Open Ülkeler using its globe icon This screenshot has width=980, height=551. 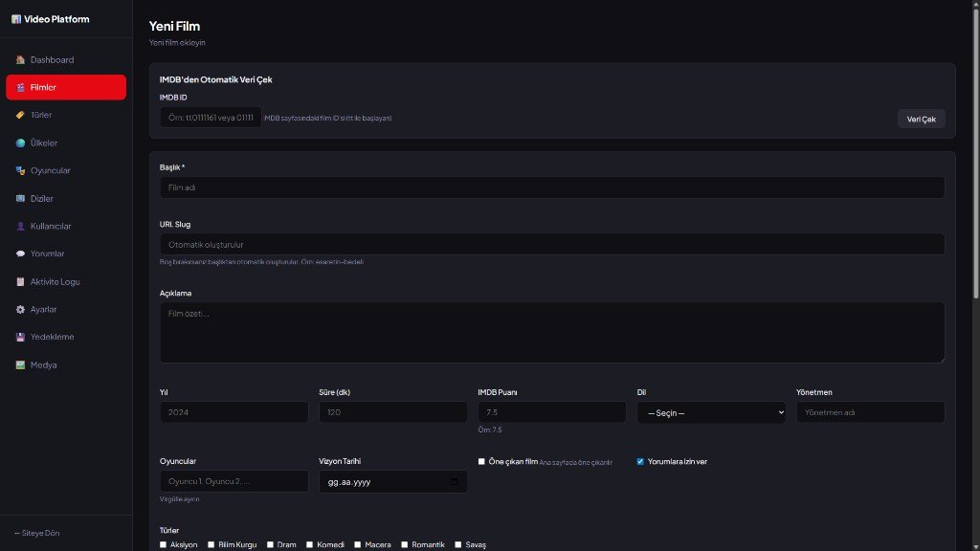click(19, 143)
